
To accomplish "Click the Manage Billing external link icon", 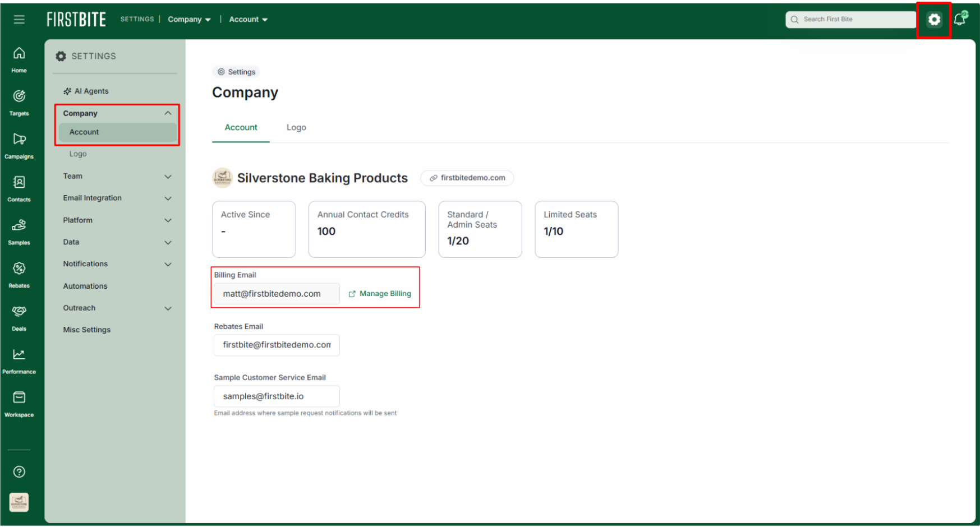I will [352, 294].
